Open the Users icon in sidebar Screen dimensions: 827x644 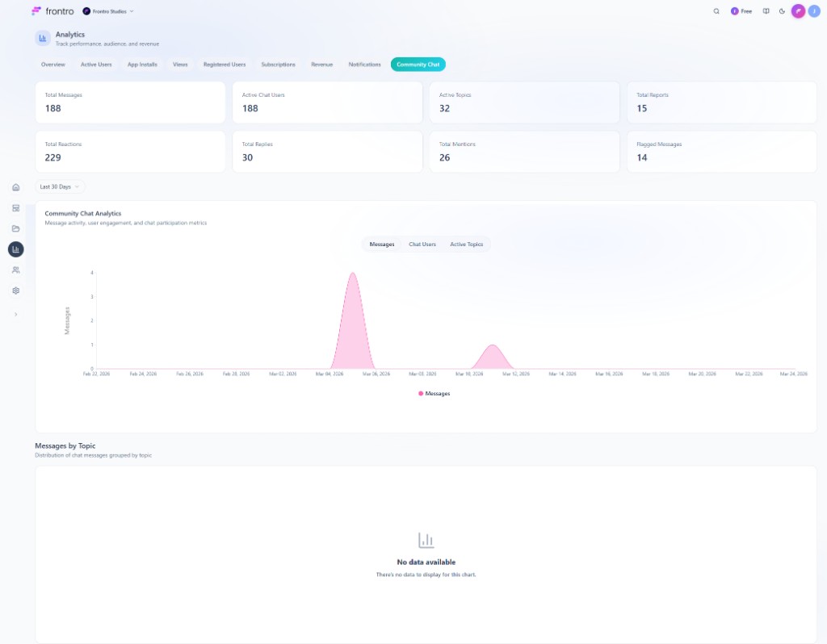pos(15,270)
